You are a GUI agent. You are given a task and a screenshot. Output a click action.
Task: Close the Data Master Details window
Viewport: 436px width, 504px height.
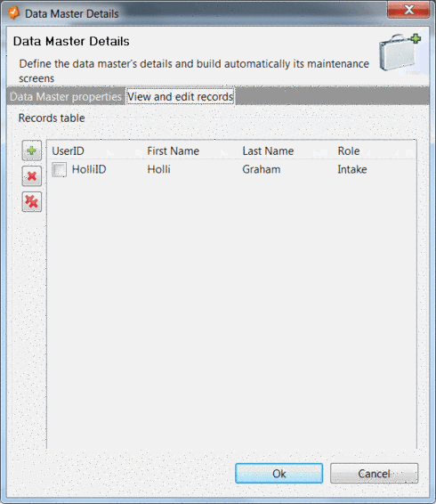pos(408,10)
